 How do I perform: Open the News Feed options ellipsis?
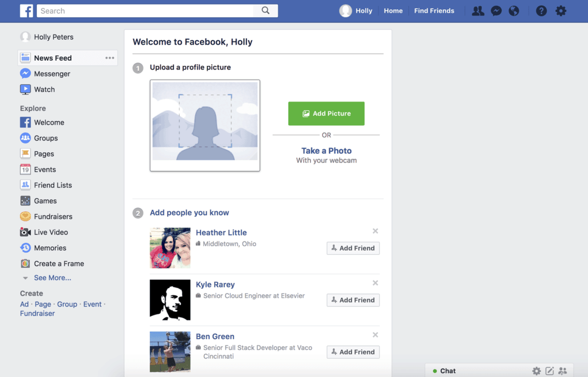(x=110, y=58)
